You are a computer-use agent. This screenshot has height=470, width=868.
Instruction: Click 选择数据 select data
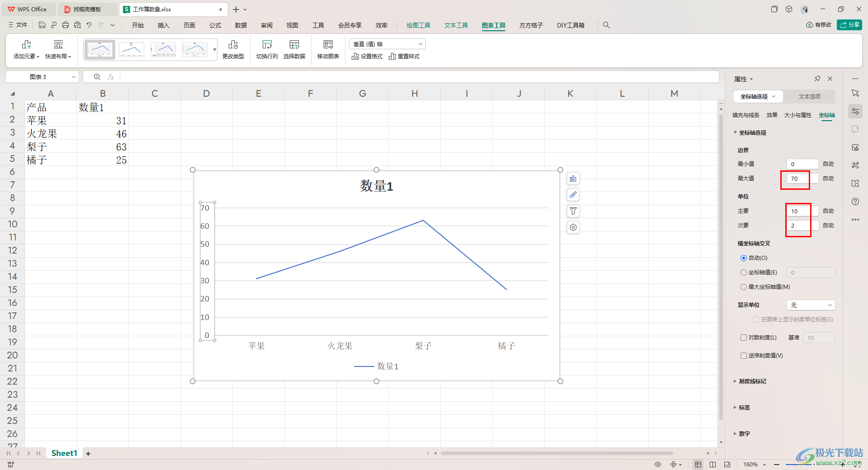[294, 49]
